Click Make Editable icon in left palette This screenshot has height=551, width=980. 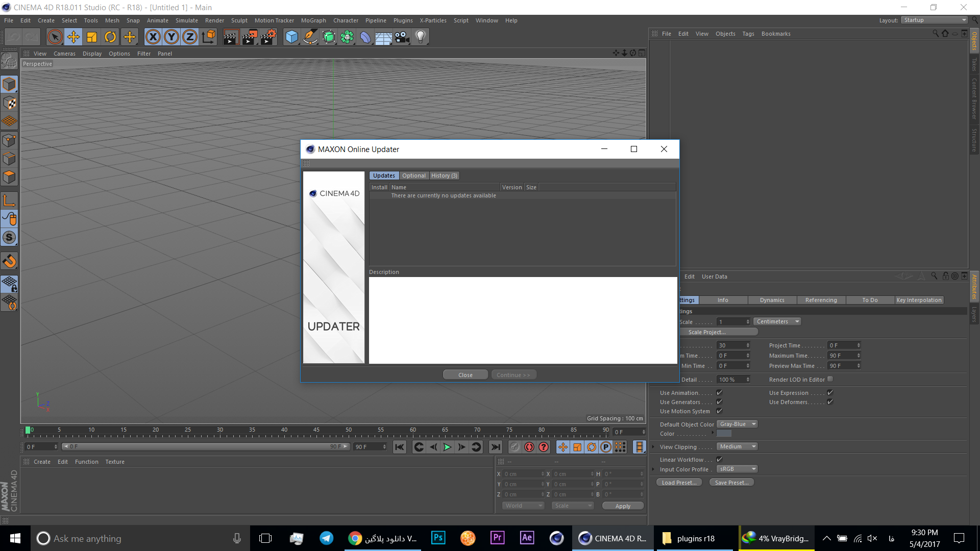[x=9, y=61]
